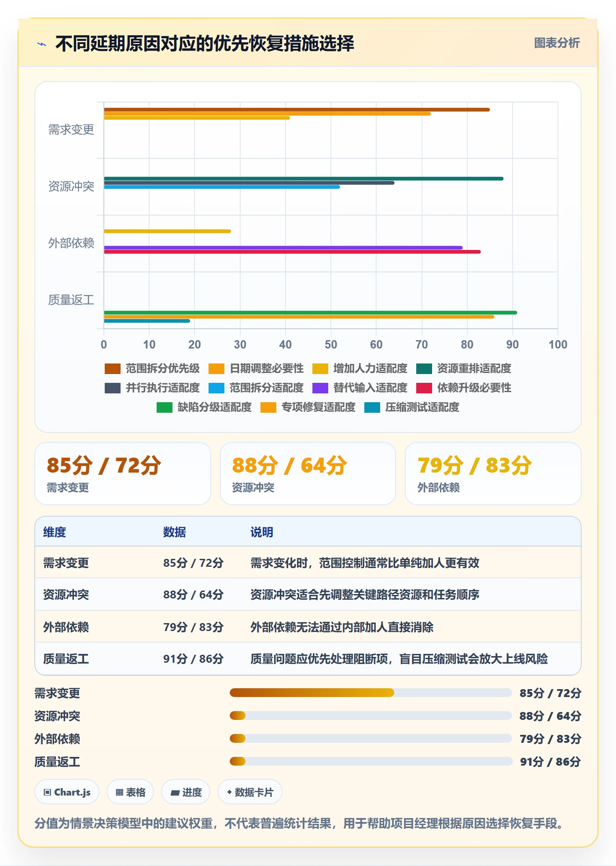Open the 79分 / 83分 stat card
Image resolution: width=616 pixels, height=866 pixels.
(x=493, y=473)
